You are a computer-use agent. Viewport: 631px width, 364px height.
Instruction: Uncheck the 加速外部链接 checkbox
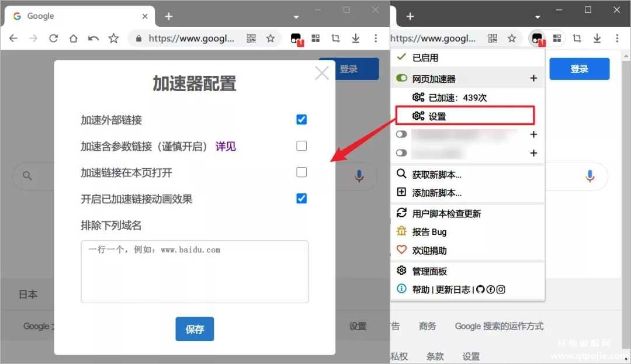301,120
